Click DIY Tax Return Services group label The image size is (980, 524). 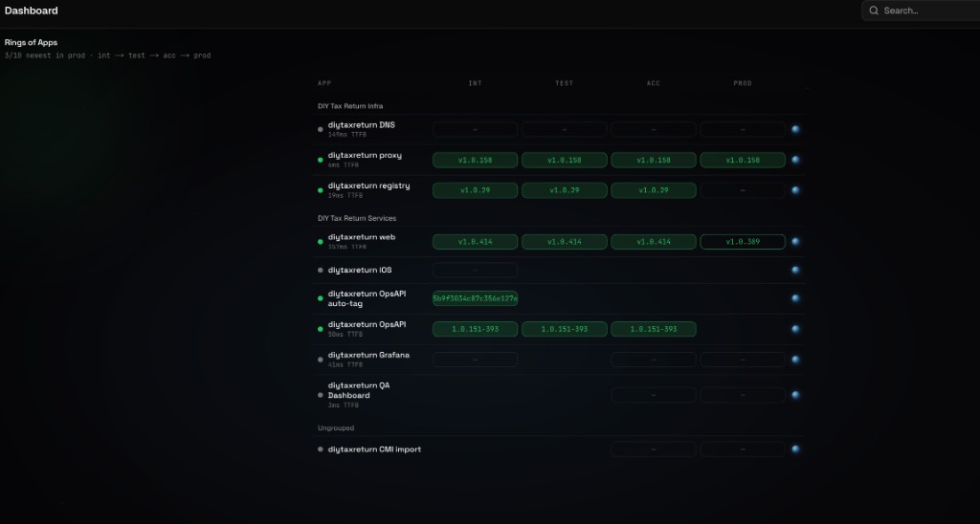[x=357, y=218]
